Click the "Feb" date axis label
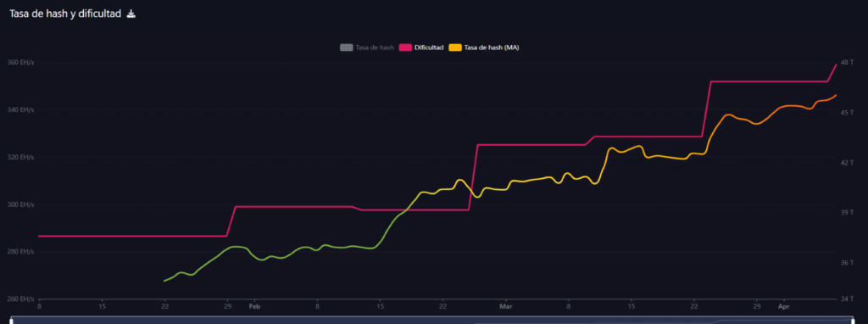 254,305
